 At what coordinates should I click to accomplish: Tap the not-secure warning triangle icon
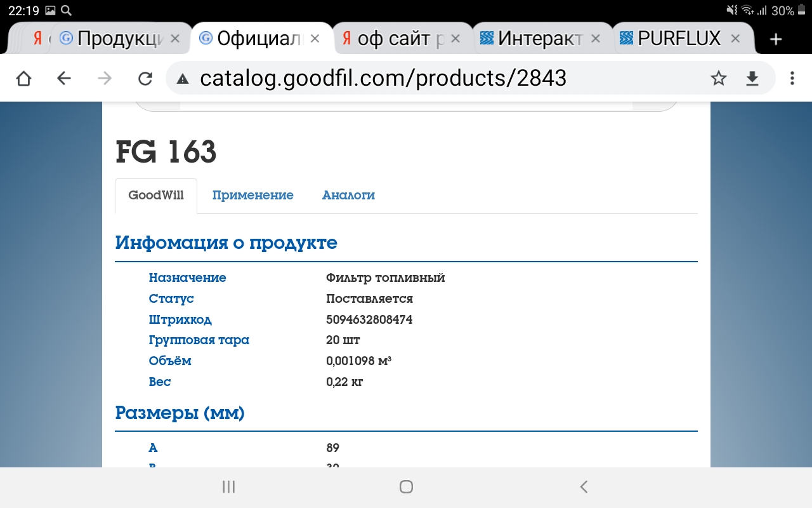click(x=183, y=79)
